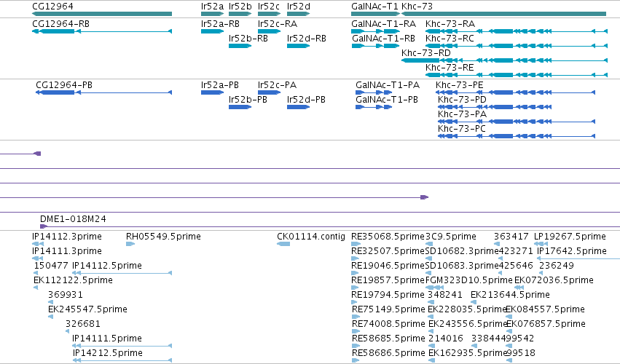Select EST EK213644.5prime
The height and width of the screenshot is (364, 620).
[510, 295]
